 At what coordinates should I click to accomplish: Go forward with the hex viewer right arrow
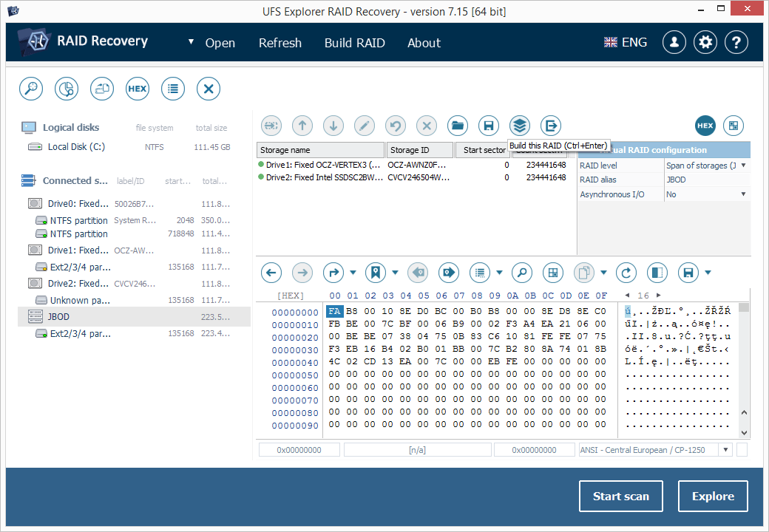click(x=302, y=273)
